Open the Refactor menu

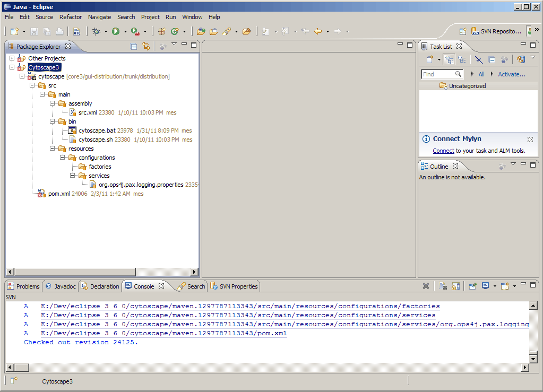click(71, 17)
